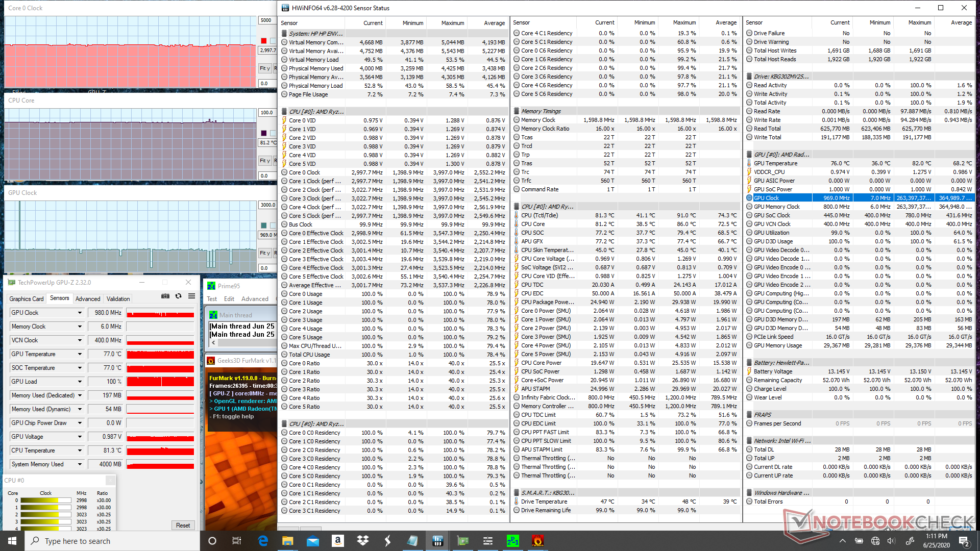
Task: Open Microsoft Edge from taskbar
Action: click(263, 541)
